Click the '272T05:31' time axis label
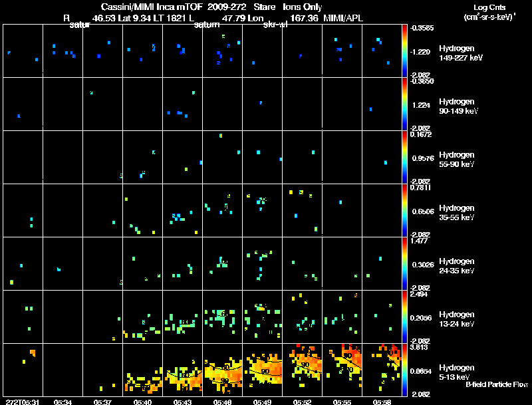The height and width of the screenshot is (405, 532). tap(23, 402)
